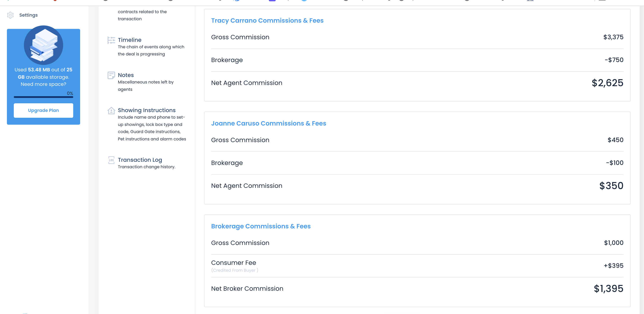The image size is (644, 314).
Task: Open the Notes section
Action: pos(126,75)
